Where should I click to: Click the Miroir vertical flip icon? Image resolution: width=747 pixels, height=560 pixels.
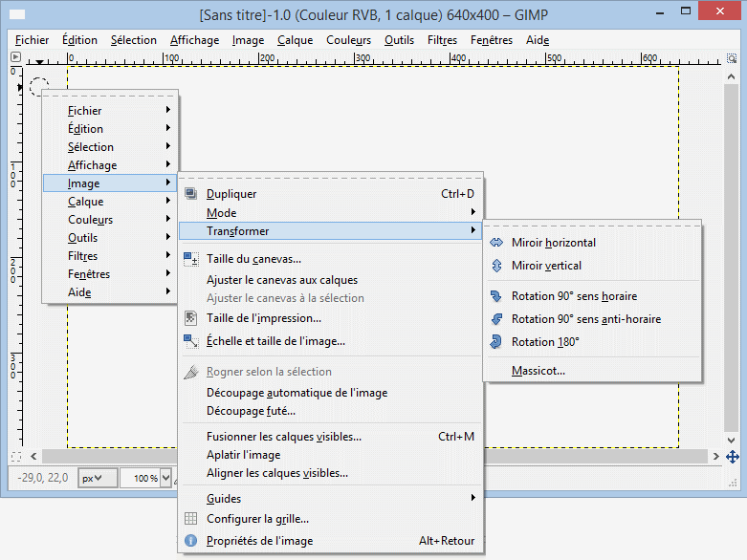click(496, 266)
